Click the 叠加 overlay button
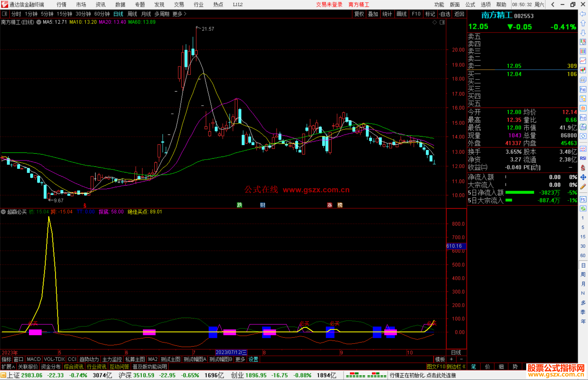The image size is (588, 380). point(373,14)
